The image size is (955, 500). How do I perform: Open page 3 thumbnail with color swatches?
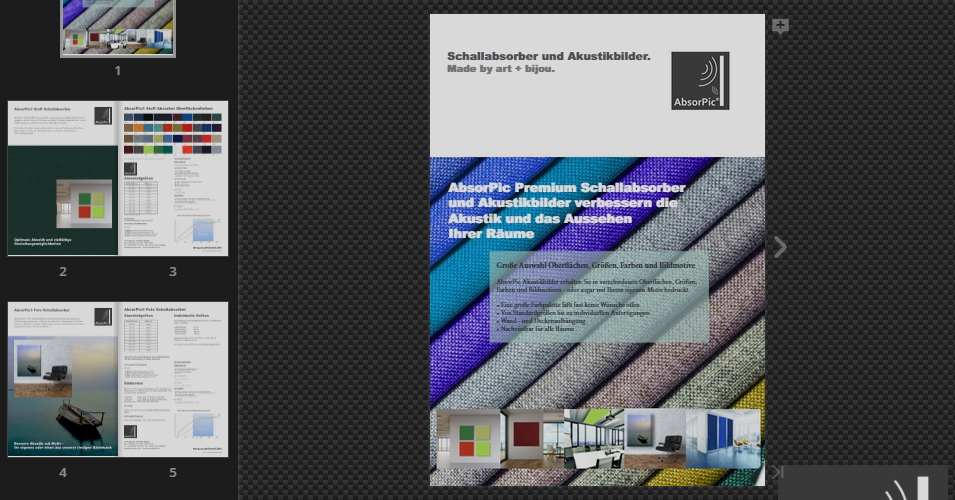173,178
